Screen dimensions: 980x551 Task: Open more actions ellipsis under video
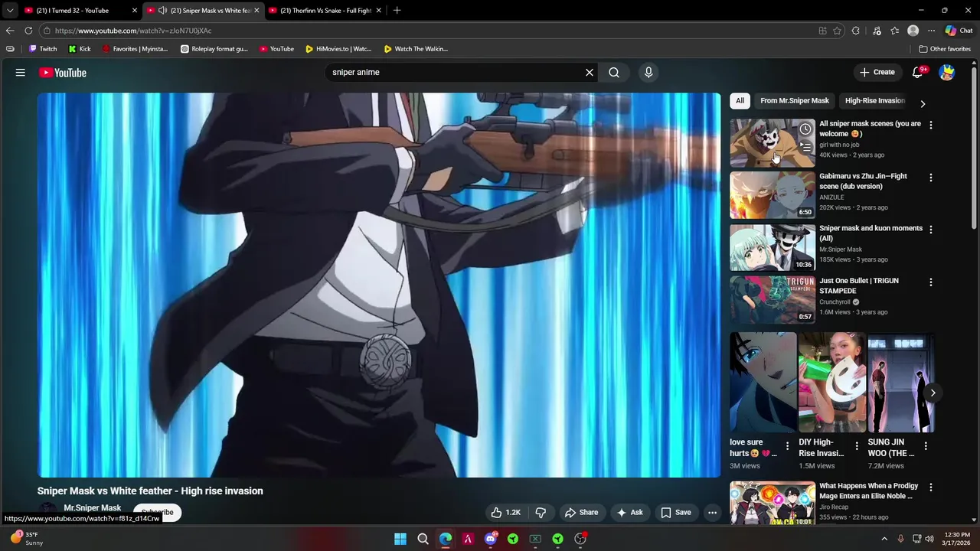tap(712, 513)
